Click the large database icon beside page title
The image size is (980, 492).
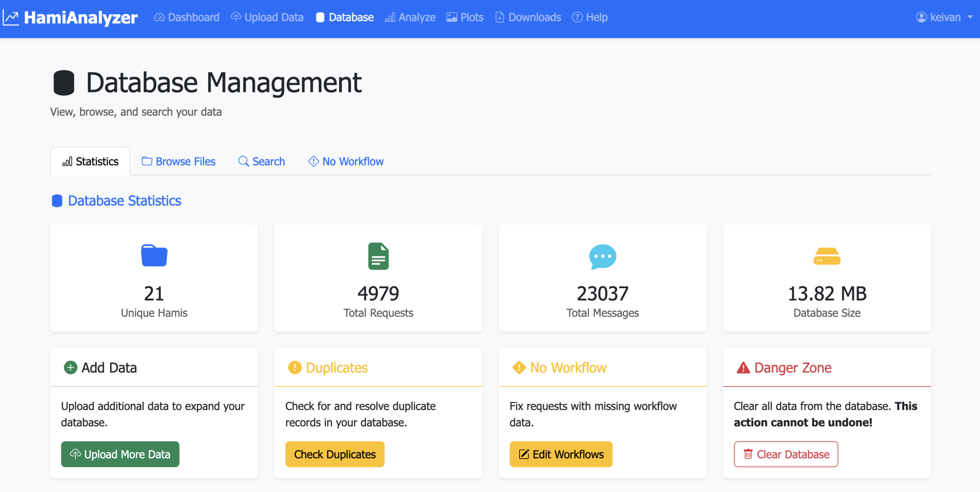coord(64,82)
